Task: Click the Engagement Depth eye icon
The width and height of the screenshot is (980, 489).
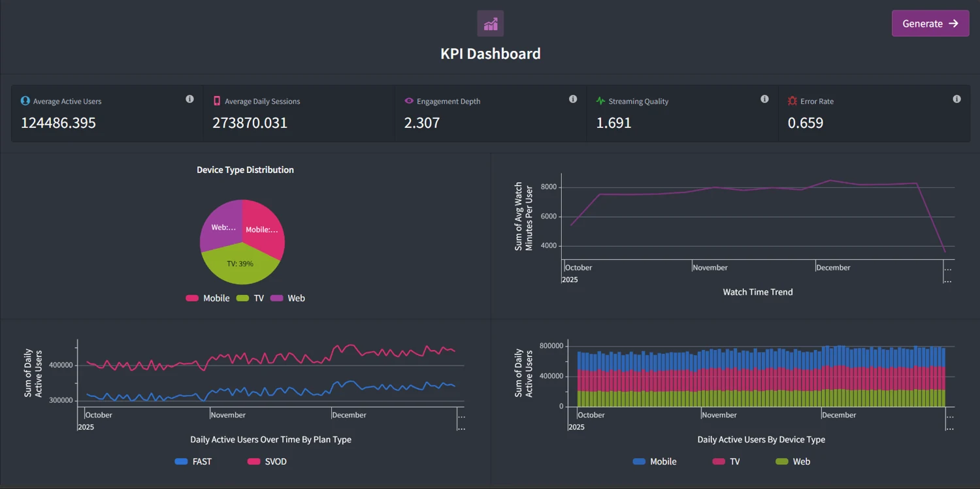Action: pyautogui.click(x=409, y=101)
